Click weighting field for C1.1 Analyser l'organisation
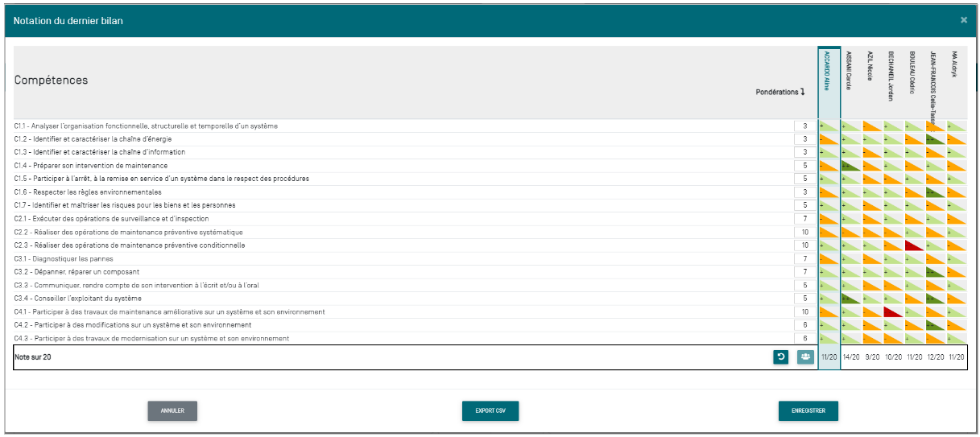The width and height of the screenshot is (980, 437). point(804,126)
